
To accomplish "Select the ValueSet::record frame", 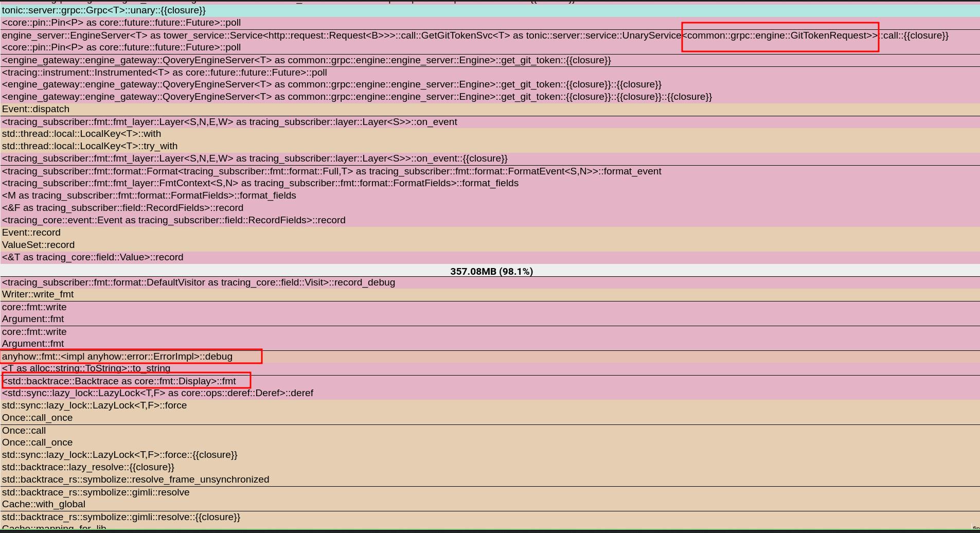I will [490, 245].
